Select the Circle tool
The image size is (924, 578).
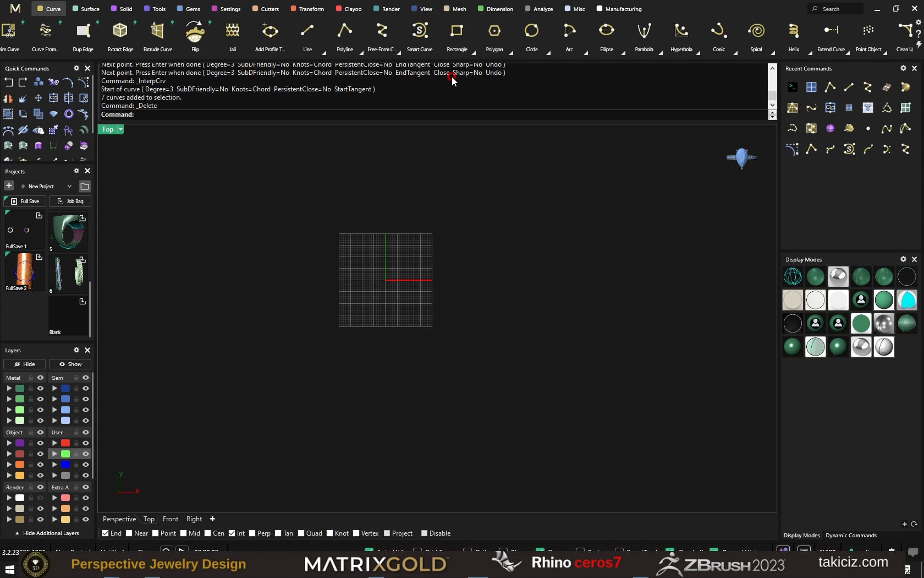pyautogui.click(x=532, y=36)
